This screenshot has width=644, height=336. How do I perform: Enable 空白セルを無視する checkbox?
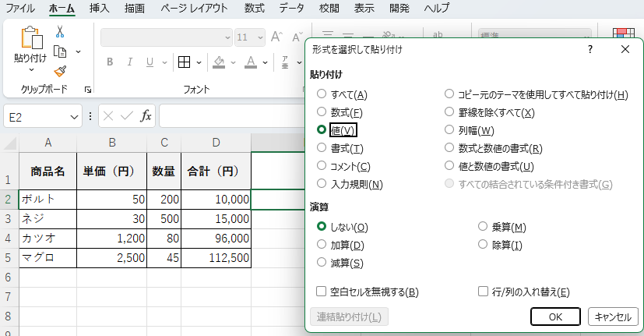322,292
